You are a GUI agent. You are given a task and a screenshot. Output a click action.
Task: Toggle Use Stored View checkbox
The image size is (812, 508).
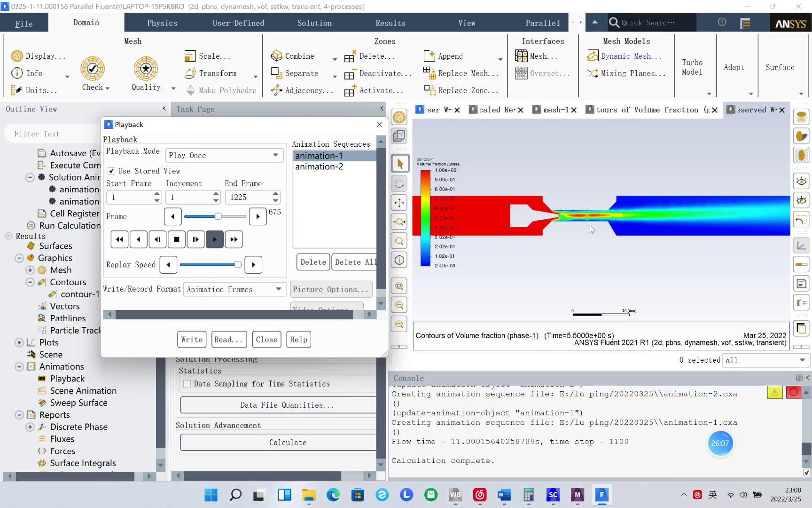(111, 171)
